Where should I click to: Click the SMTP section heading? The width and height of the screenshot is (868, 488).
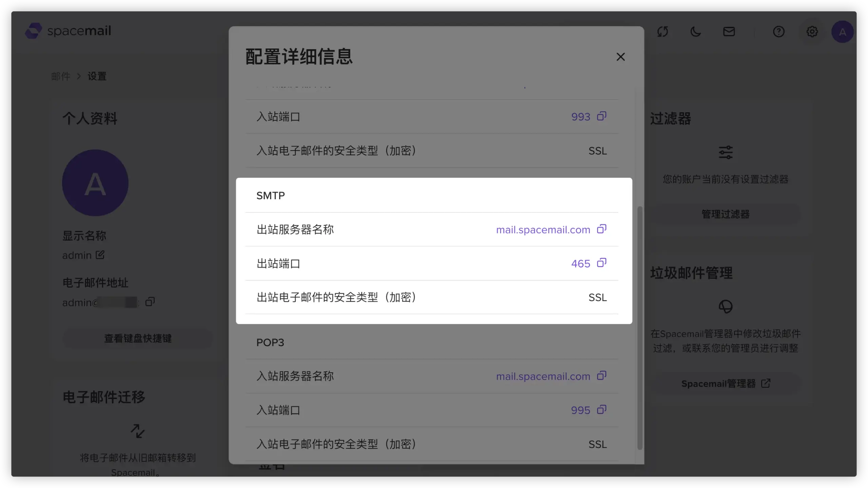coord(270,196)
